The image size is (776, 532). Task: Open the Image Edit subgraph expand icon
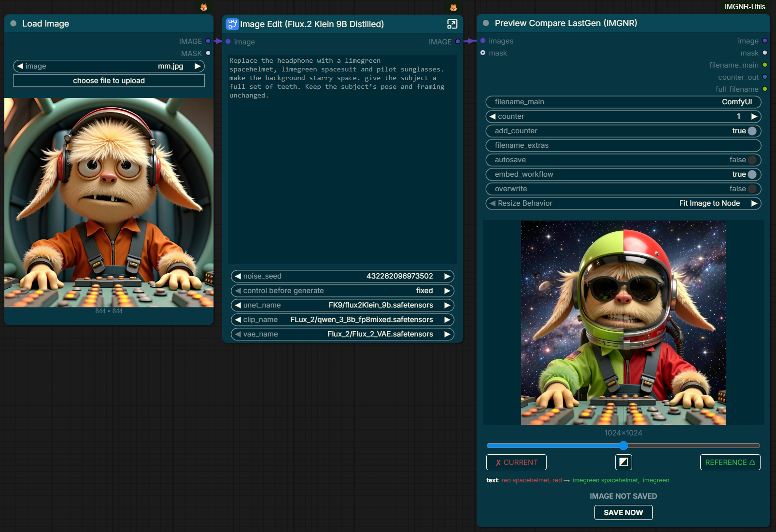[452, 24]
